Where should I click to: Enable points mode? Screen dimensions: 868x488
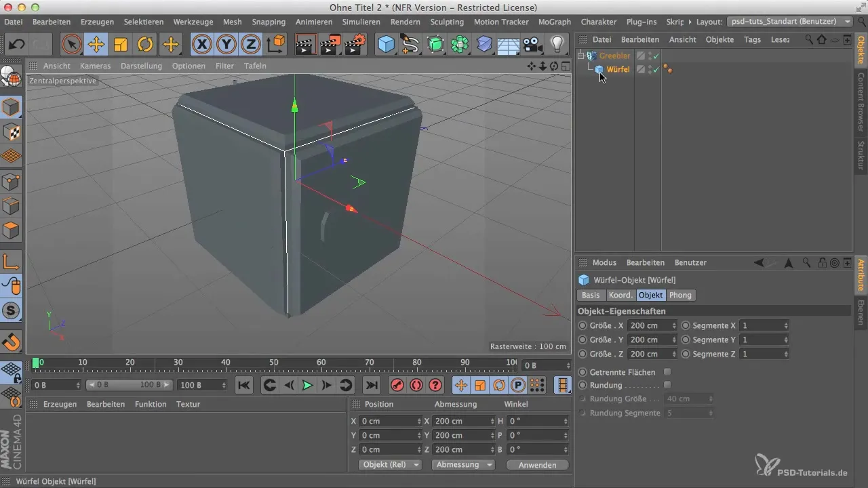12,182
